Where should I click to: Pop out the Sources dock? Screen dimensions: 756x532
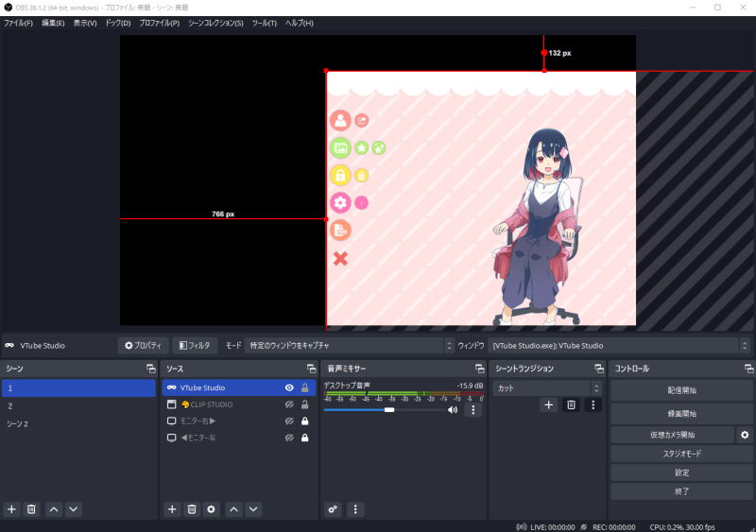pyautogui.click(x=312, y=369)
